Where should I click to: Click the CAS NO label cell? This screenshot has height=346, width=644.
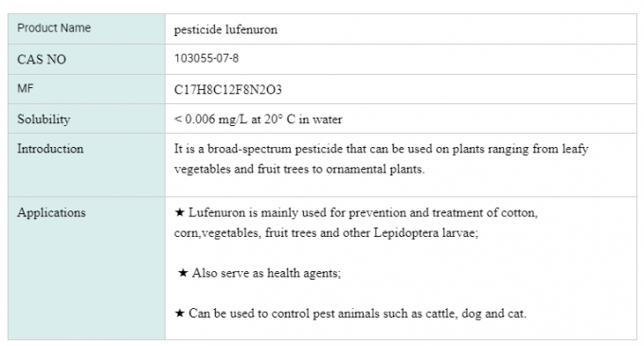point(87,59)
